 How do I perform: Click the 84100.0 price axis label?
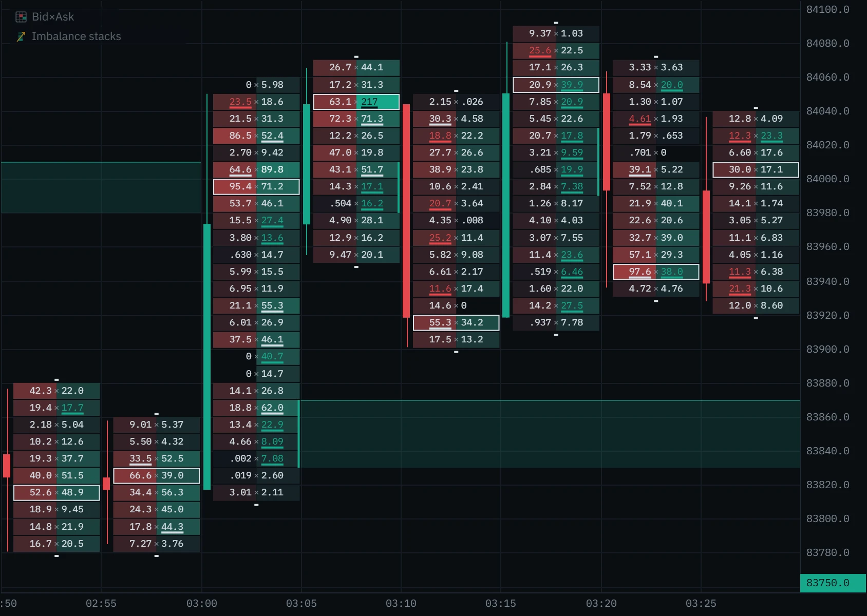click(827, 9)
